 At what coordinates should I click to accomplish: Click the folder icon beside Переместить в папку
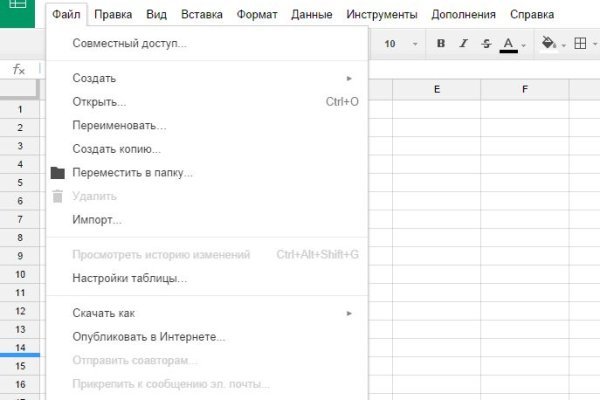[57, 172]
